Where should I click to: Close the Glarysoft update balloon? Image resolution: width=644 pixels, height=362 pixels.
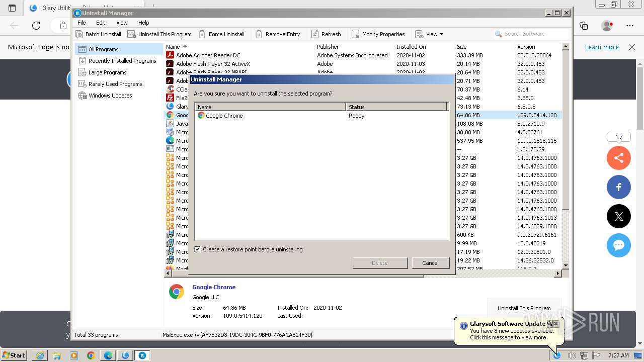(556, 324)
